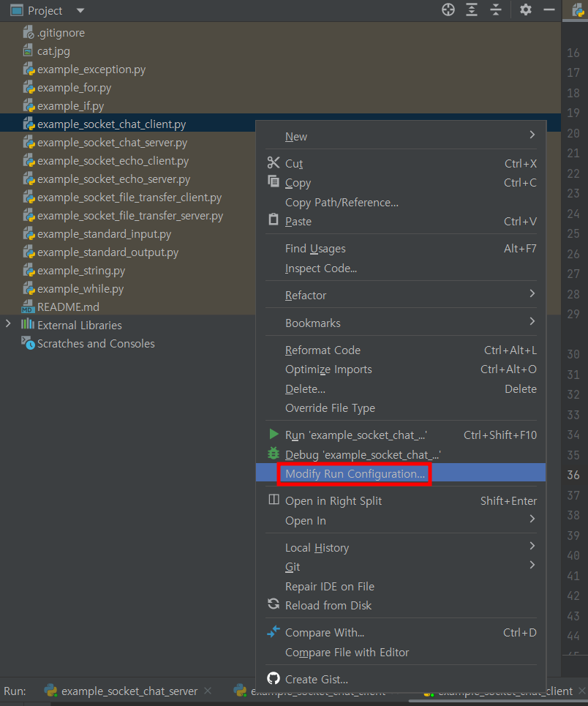Click line number 36 in editor gutter
This screenshot has height=706, width=588.
coord(573,475)
